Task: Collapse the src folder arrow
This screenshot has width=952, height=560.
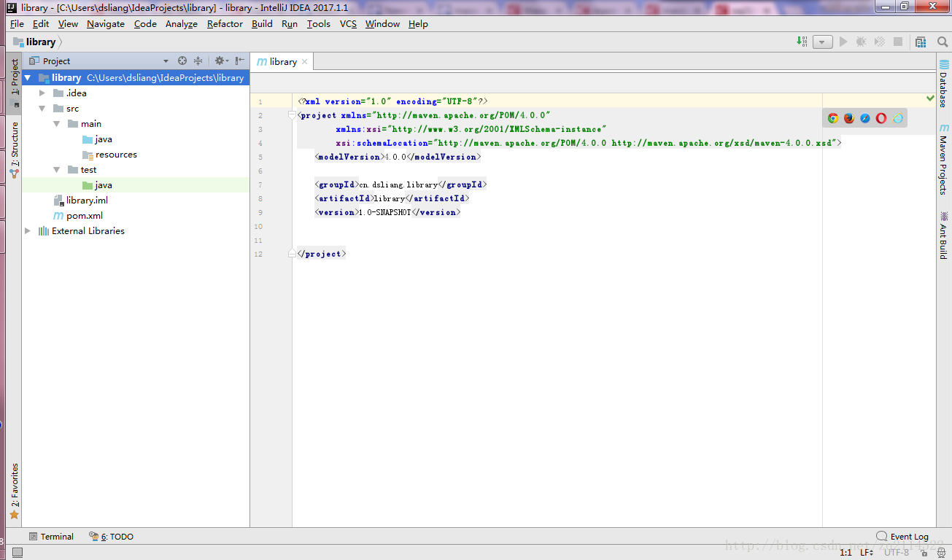Action: tap(42, 109)
